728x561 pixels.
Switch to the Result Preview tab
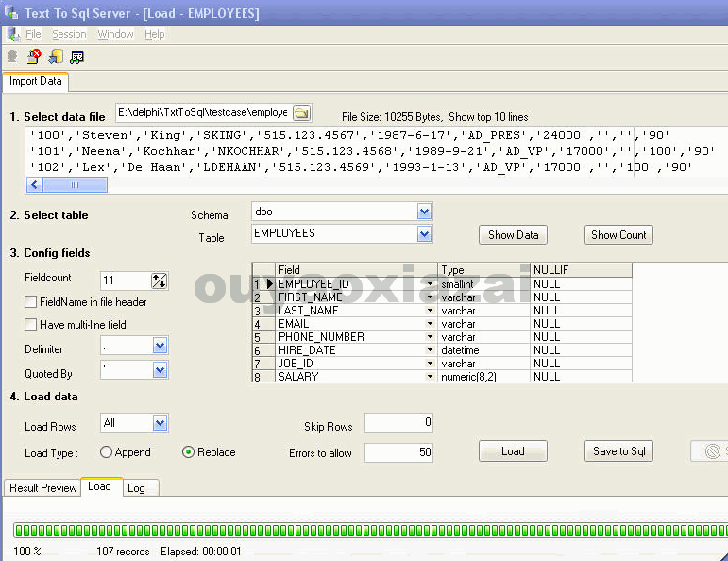(42, 488)
